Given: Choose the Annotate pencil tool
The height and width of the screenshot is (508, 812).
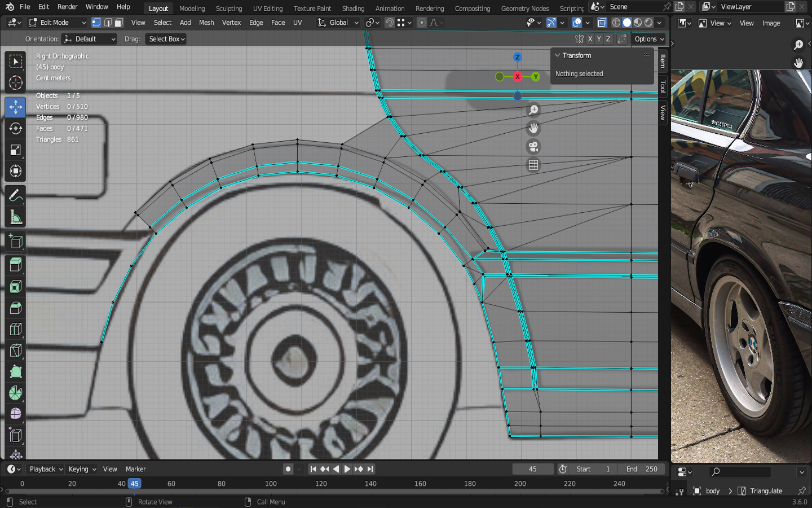Looking at the screenshot, I should pos(15,196).
